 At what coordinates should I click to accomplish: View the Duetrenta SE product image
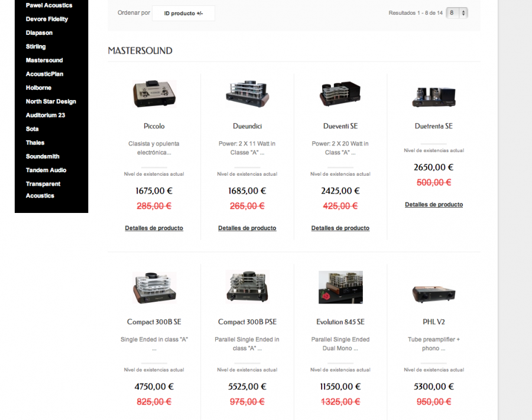pos(434,96)
